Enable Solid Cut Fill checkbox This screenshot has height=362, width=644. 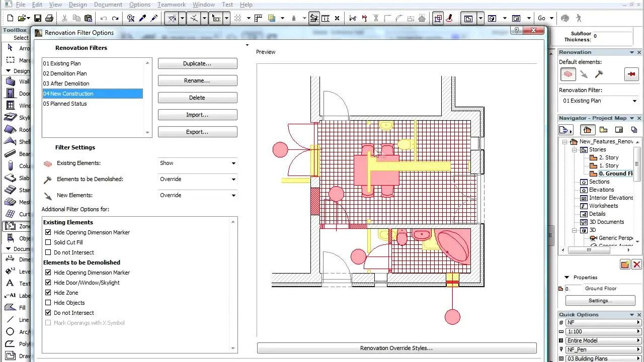(48, 242)
